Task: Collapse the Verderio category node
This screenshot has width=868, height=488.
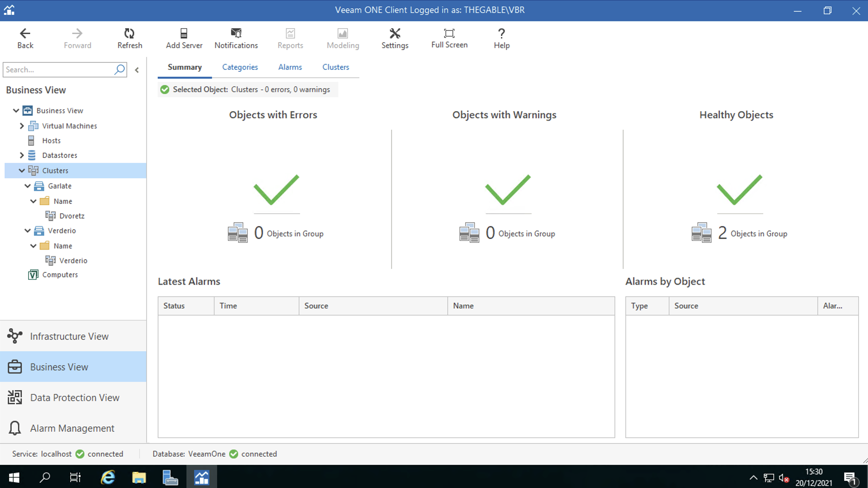Action: [28, 231]
